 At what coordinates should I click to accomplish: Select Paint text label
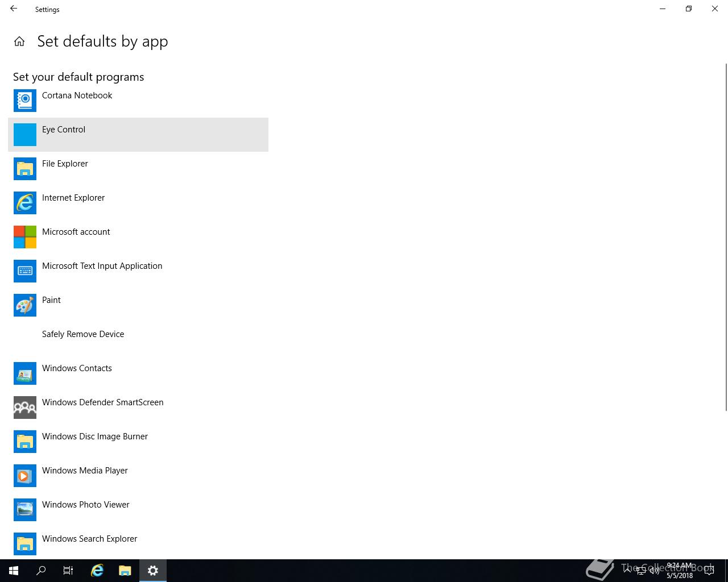pos(51,300)
